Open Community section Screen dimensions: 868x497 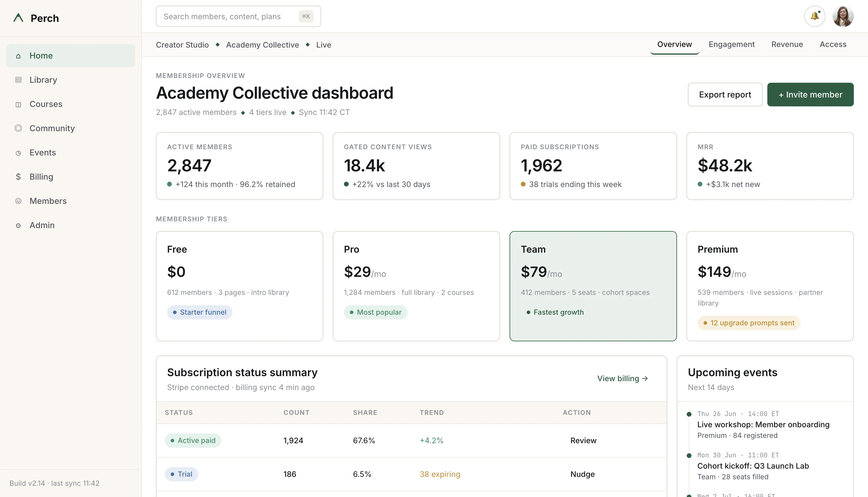[71, 128]
